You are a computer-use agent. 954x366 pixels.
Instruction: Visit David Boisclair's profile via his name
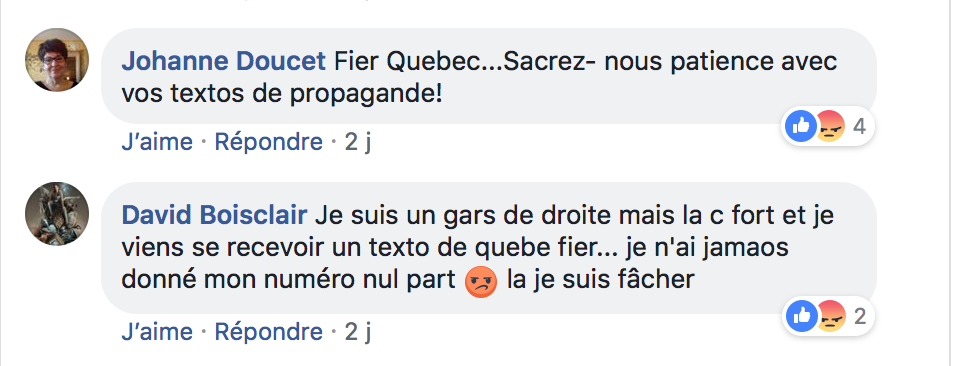[215, 215]
